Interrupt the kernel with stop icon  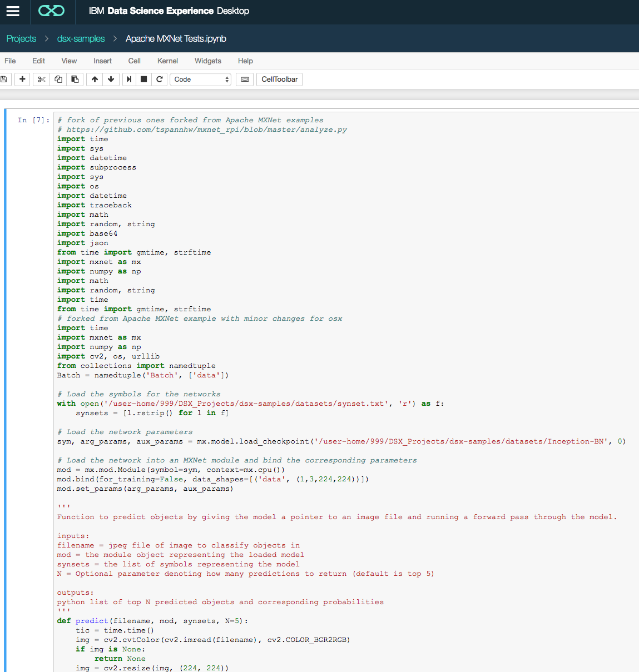pos(144,79)
